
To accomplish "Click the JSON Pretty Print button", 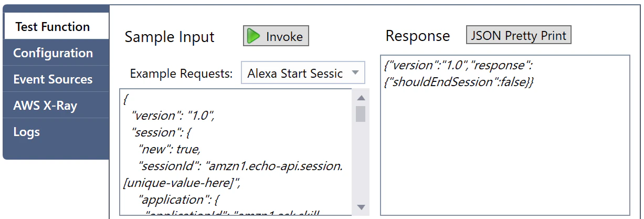I will (519, 35).
